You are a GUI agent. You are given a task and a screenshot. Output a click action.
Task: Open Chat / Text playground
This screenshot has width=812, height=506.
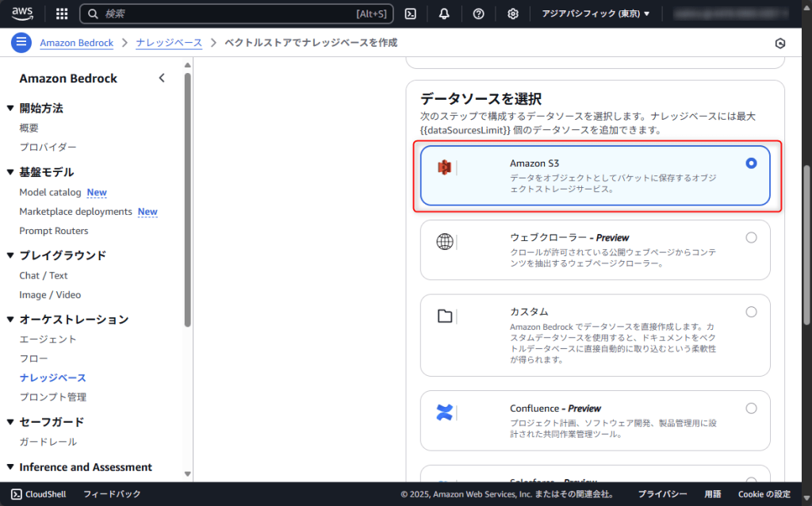click(x=44, y=275)
